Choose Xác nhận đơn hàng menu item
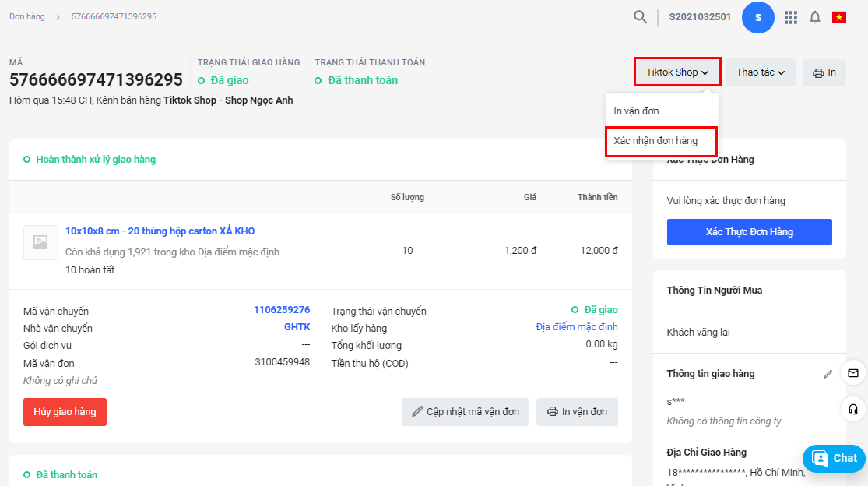The width and height of the screenshot is (868, 486). pos(655,141)
